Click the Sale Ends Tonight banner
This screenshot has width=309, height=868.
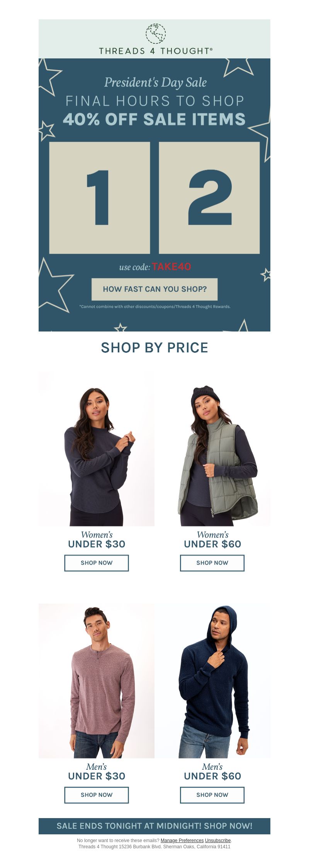coord(154,826)
